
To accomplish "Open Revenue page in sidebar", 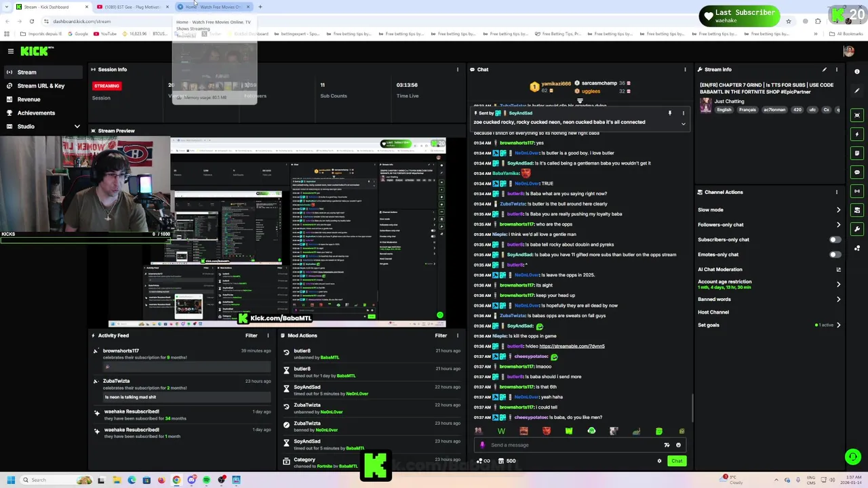I will coord(43,100).
